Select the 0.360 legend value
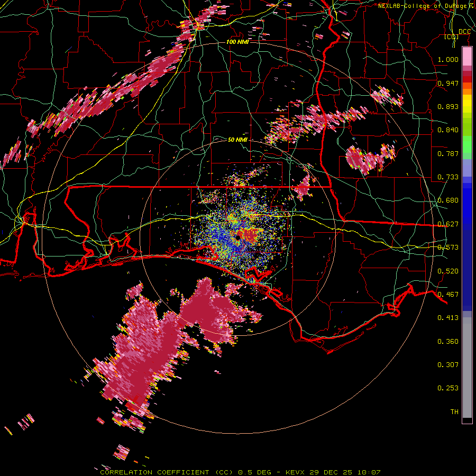The image size is (476, 476). [448, 342]
